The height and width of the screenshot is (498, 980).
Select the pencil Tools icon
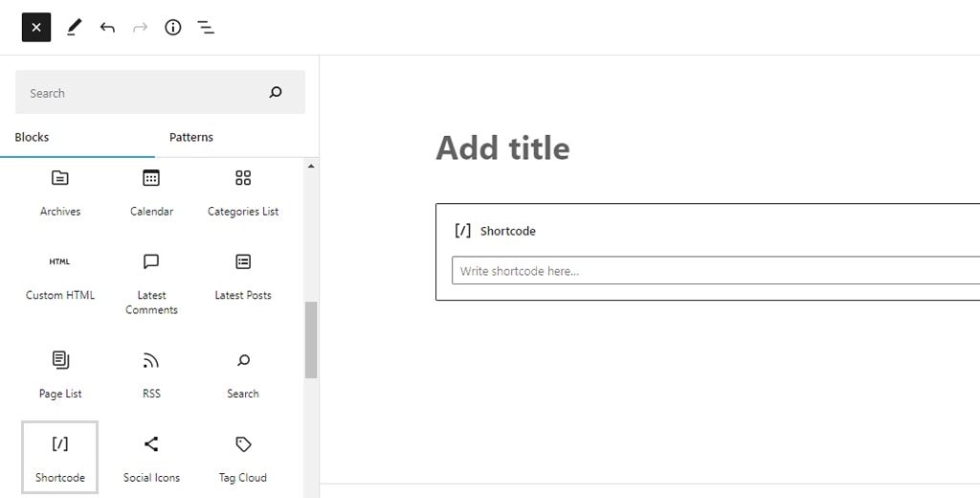(74, 28)
